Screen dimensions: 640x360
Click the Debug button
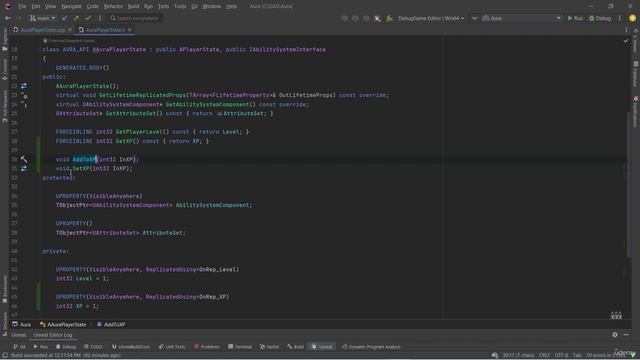[x=600, y=18]
